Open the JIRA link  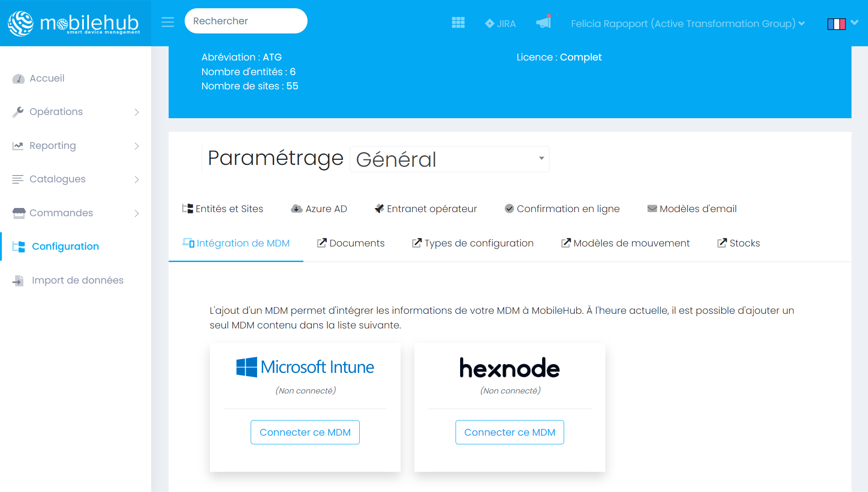500,23
